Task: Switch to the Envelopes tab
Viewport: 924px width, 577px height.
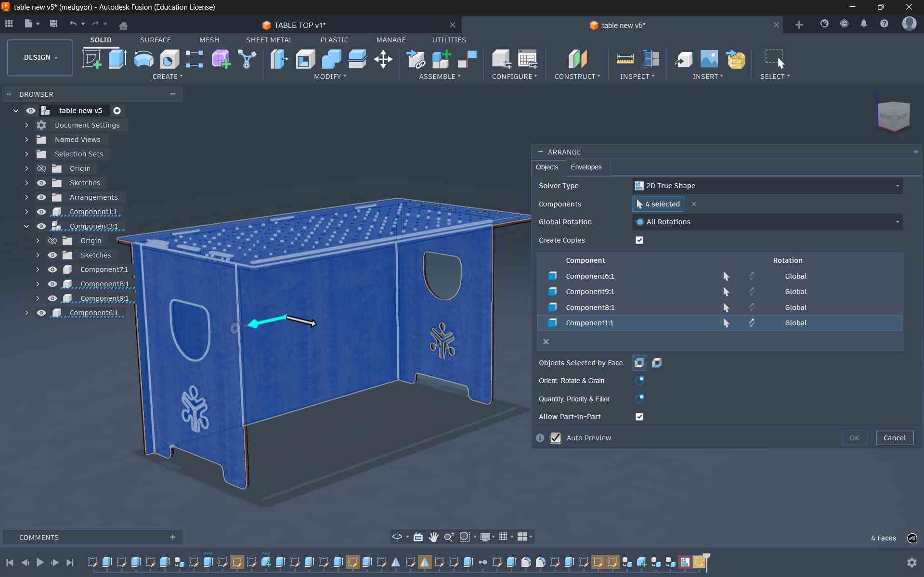Action: coord(586,167)
